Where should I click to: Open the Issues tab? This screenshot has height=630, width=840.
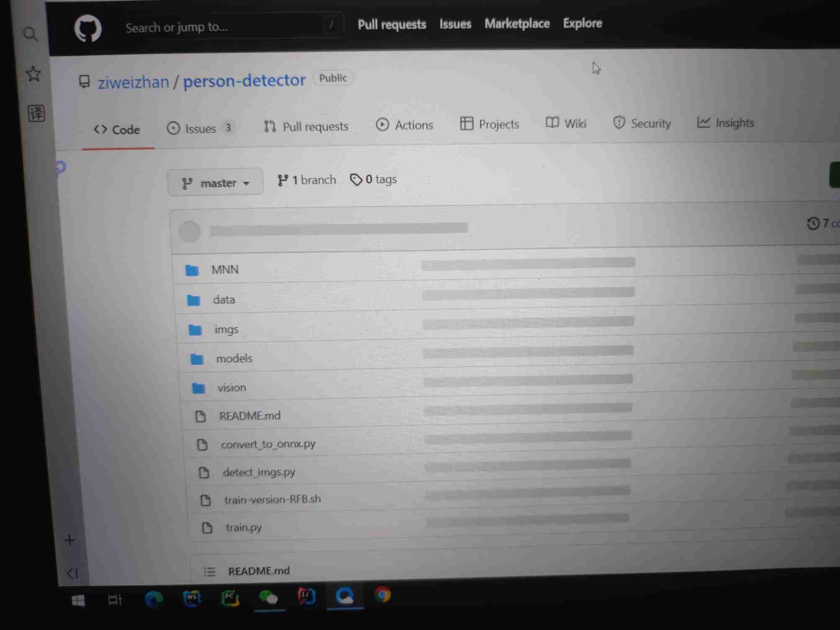coord(201,128)
